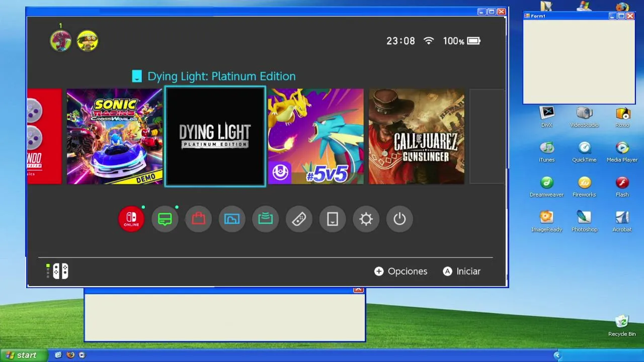Image resolution: width=644 pixels, height=362 pixels.
Task: Select the Sonic Racing CrossWorlds Demo tile
Action: tap(115, 137)
